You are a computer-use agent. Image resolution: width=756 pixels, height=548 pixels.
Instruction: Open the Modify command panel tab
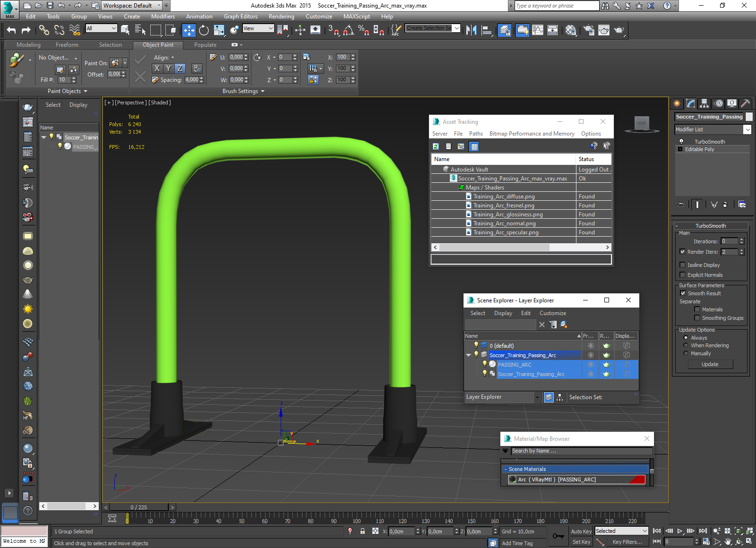pyautogui.click(x=691, y=103)
